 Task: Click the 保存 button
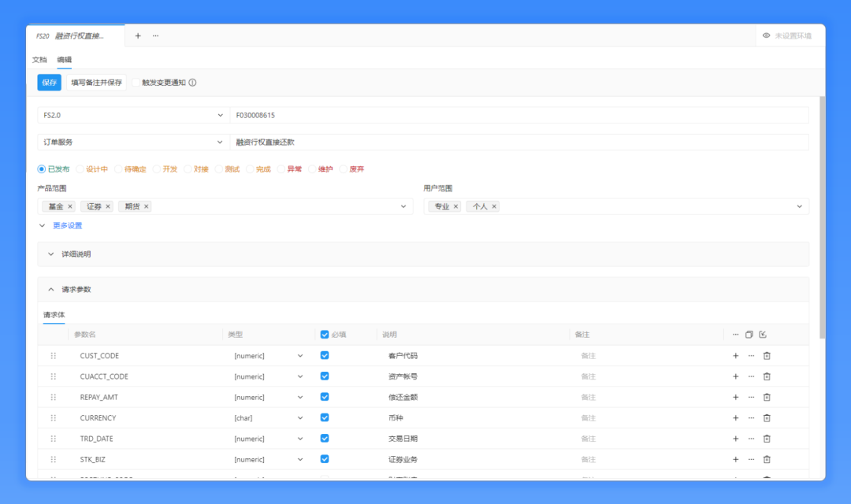(49, 83)
